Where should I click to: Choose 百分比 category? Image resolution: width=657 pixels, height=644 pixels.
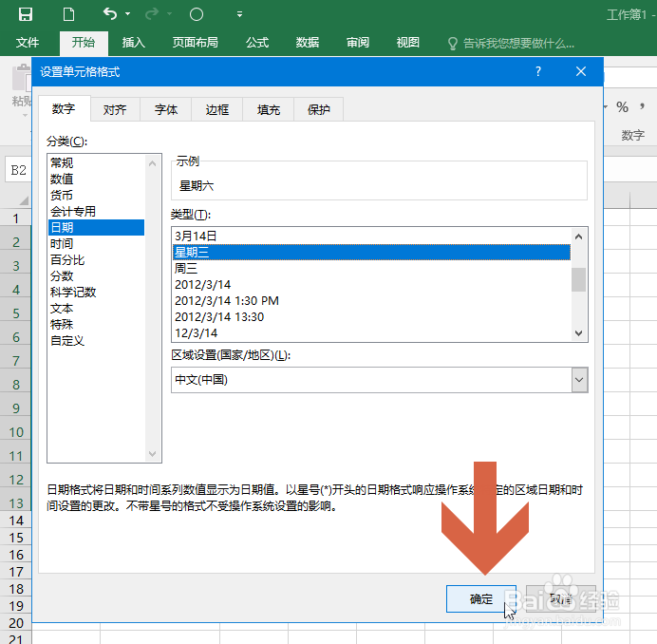97,260
